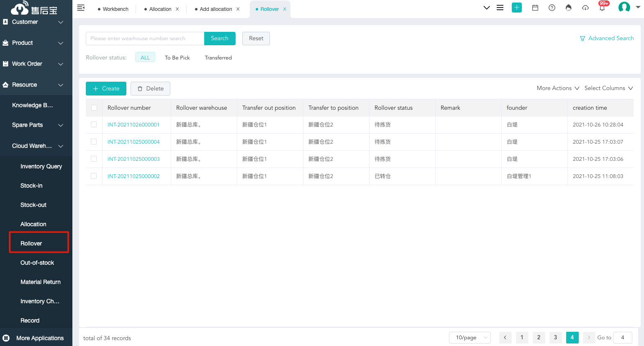Open the tab list dropdown chevron in header
Screen dimensions: 644x346
(x=487, y=8)
